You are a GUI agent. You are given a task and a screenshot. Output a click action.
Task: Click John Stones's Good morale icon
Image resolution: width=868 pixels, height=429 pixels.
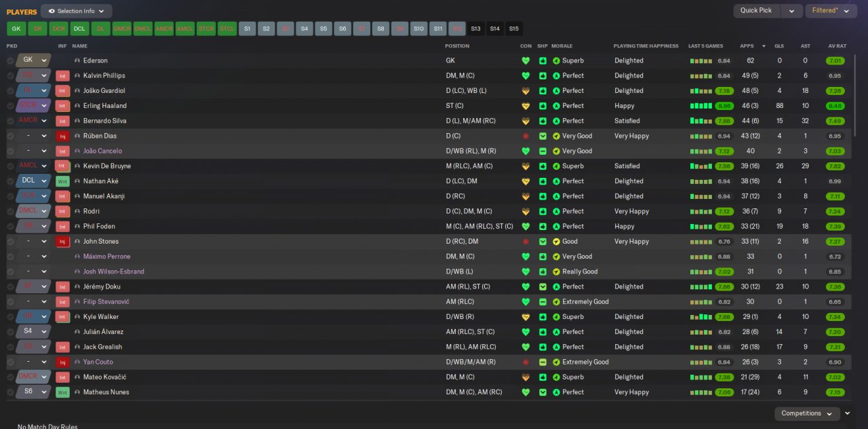coord(556,242)
